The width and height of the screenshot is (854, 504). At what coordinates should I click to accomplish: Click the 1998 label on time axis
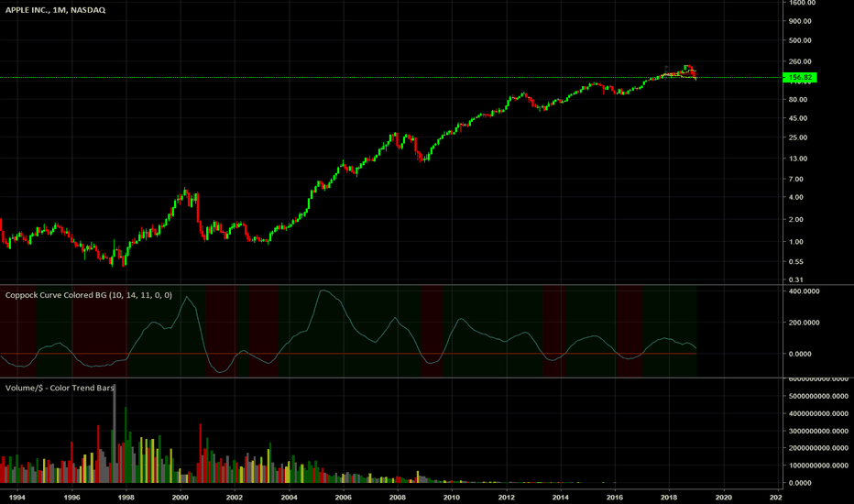126,498
